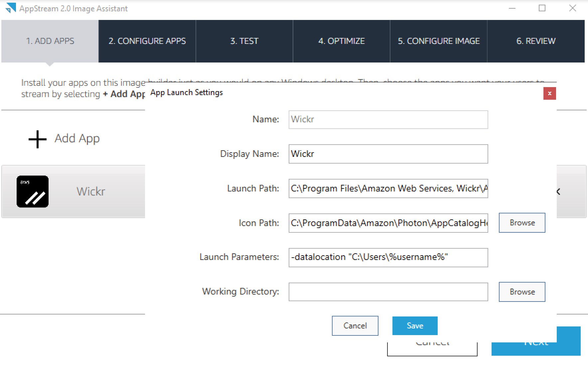Select the 4. OPTIMIZE step
This screenshot has width=588, height=369.
[341, 41]
